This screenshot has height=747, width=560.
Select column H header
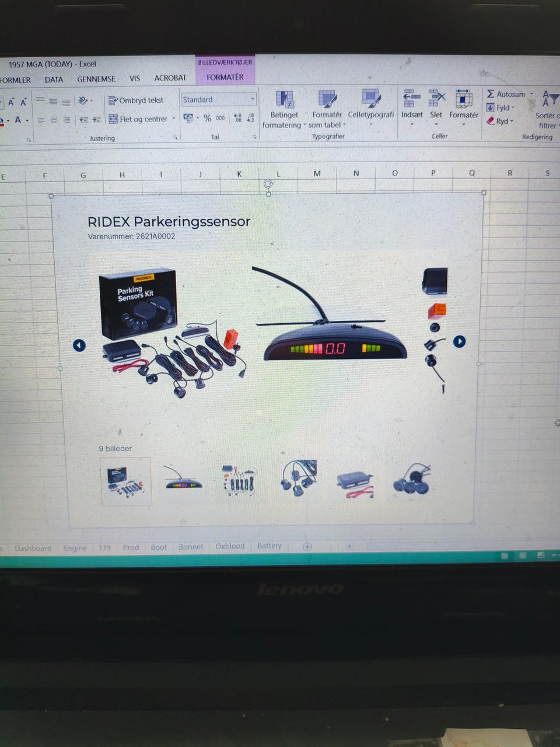point(122,174)
